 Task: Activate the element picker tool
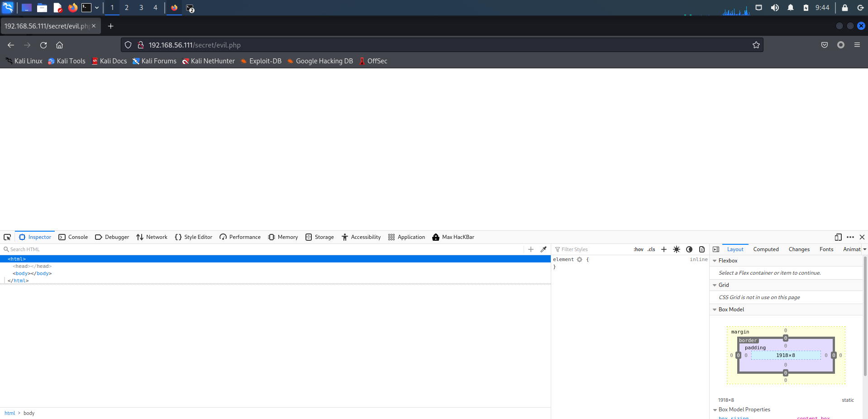click(7, 237)
